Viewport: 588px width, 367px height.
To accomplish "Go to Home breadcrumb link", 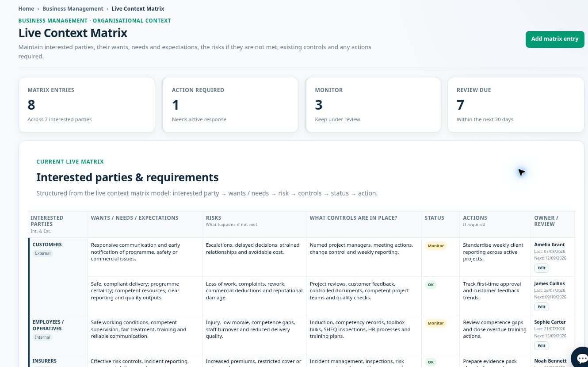I will click(26, 8).
